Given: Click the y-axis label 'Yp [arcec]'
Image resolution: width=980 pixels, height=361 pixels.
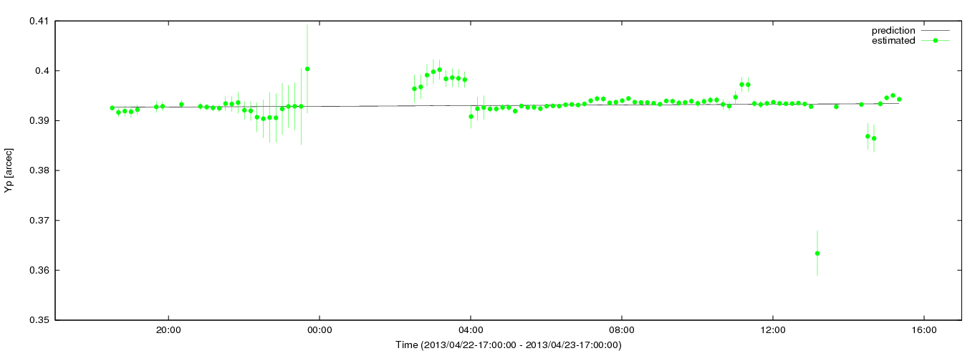Looking at the screenshot, I should click(8, 170).
